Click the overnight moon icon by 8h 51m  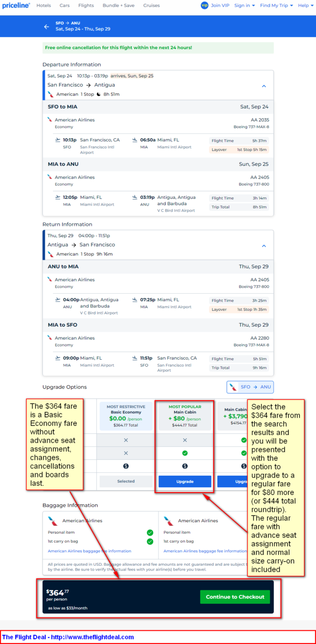coord(99,94)
